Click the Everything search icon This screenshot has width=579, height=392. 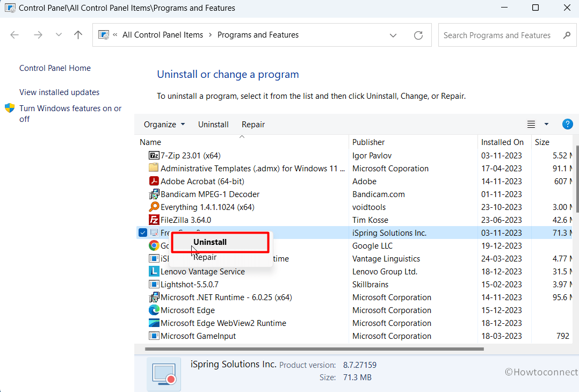pos(154,207)
